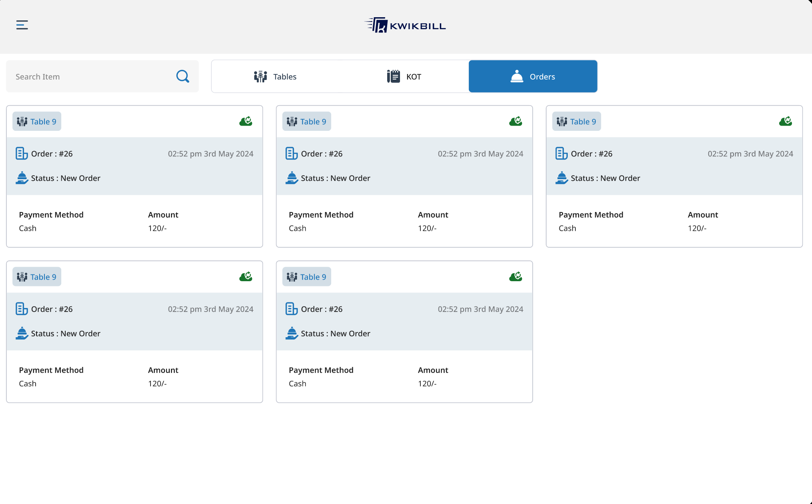Click cloud sync icon on bottom-left order card
This screenshot has width=812, height=504.
click(246, 276)
